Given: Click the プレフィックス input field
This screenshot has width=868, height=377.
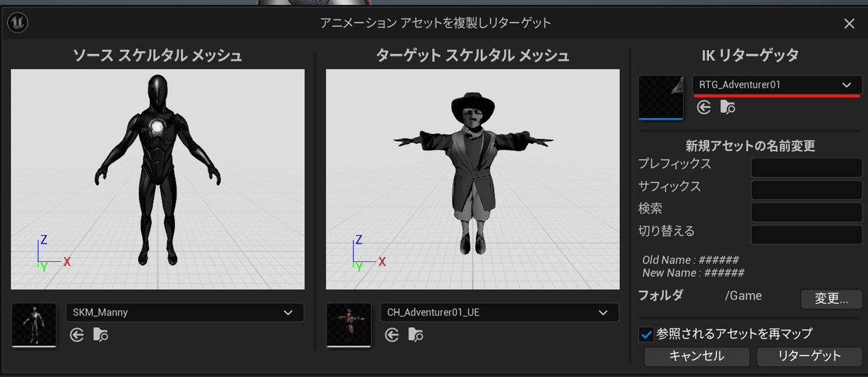Looking at the screenshot, I should tap(806, 168).
